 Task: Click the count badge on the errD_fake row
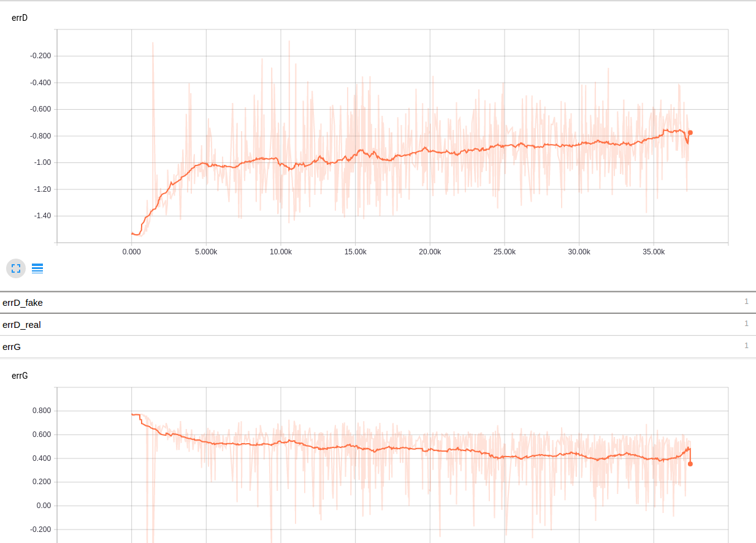[x=746, y=302]
